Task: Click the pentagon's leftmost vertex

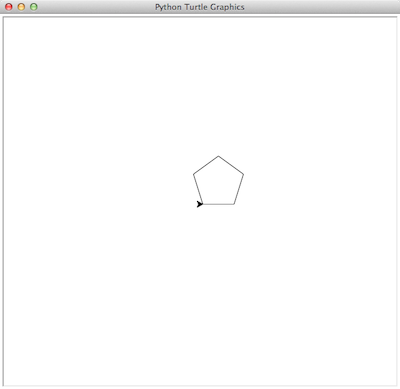Action: 193,174
